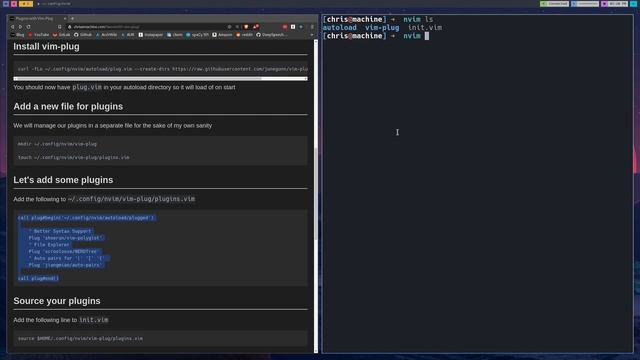Click the Brave rewards triangle icon
Screen dimensions: 640x360
tap(256, 27)
